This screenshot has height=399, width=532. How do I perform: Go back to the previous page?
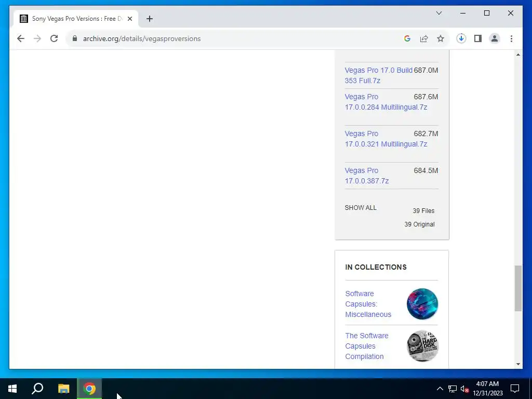21,38
